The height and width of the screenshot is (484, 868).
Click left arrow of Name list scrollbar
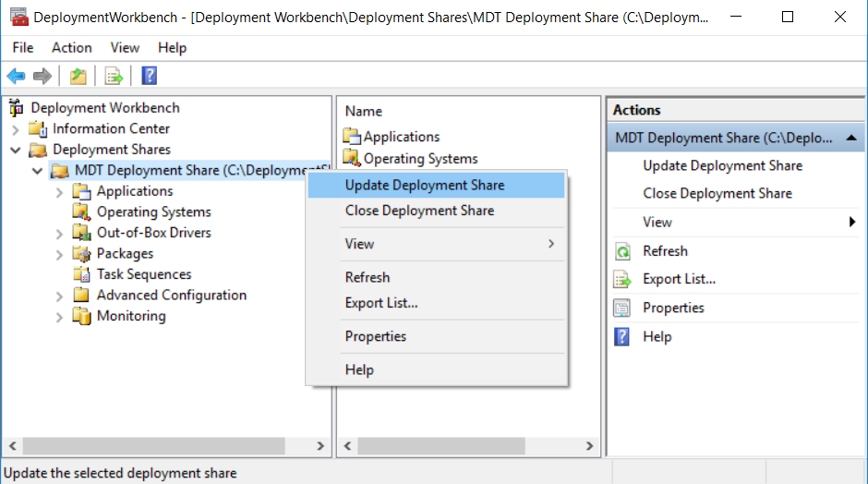tap(347, 446)
